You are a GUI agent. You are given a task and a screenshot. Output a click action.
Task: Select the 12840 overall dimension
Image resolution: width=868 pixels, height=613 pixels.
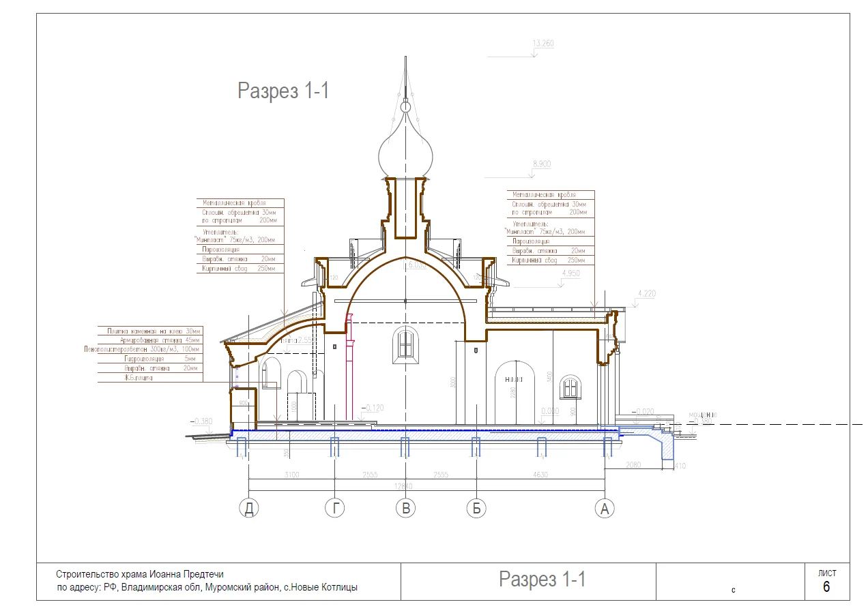405,485
